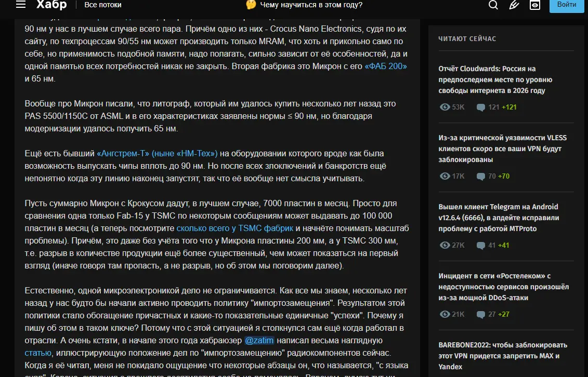
Task: Click the views eye icon next to 53K
Action: [445, 107]
